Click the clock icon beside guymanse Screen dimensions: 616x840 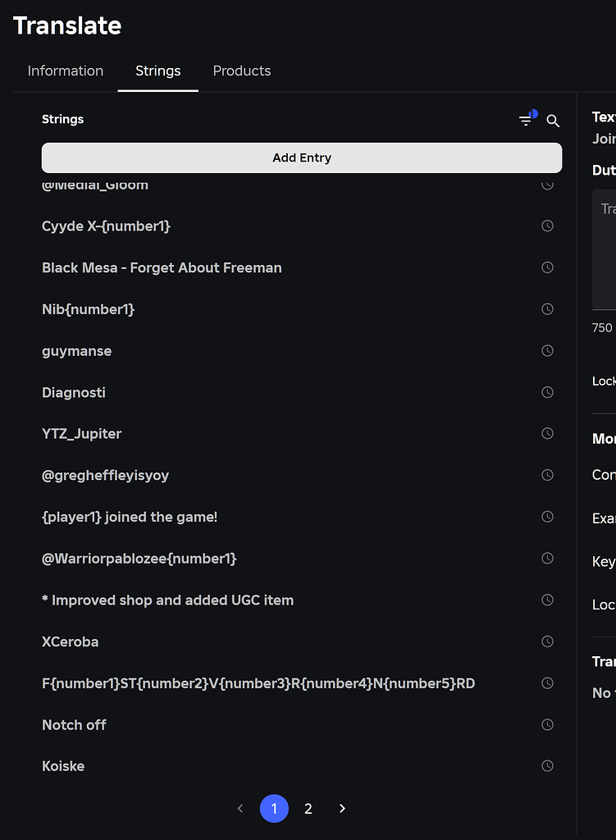coord(547,350)
